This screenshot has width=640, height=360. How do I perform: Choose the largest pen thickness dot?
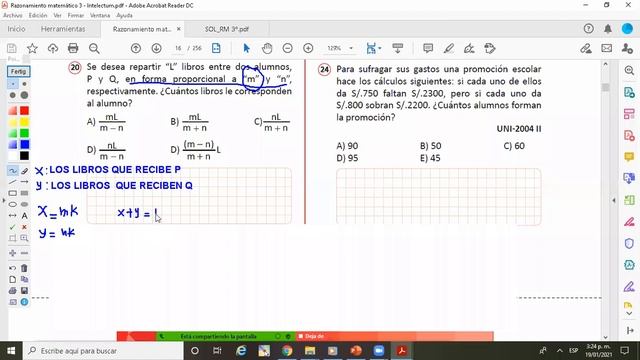(x=24, y=95)
